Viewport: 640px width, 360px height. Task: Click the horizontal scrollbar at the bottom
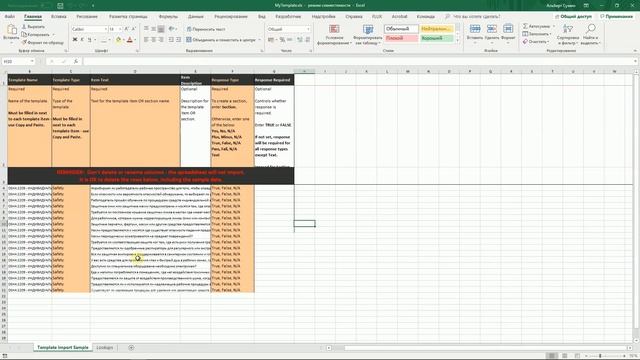[x=479, y=348]
